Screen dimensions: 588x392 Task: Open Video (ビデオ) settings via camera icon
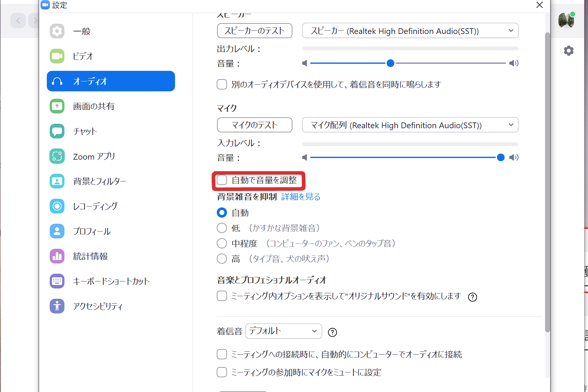[57, 56]
